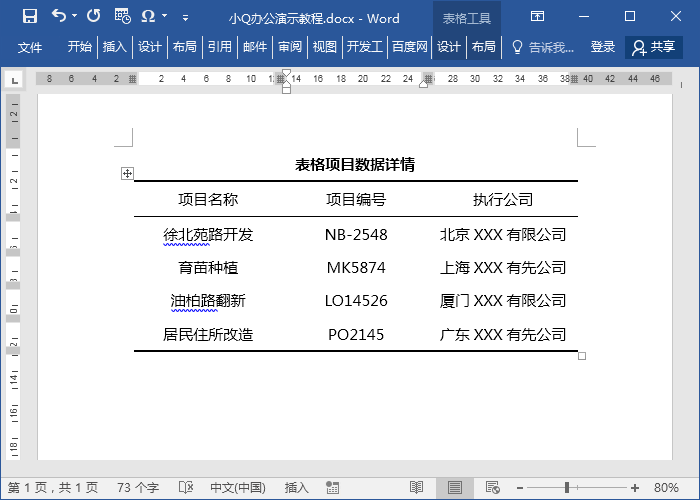
Task: Click the title 表格项目数据详情
Action: point(355,165)
